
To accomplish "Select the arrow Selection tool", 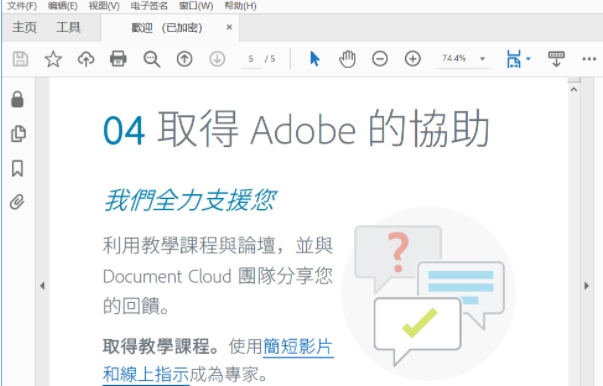I will pyautogui.click(x=315, y=59).
